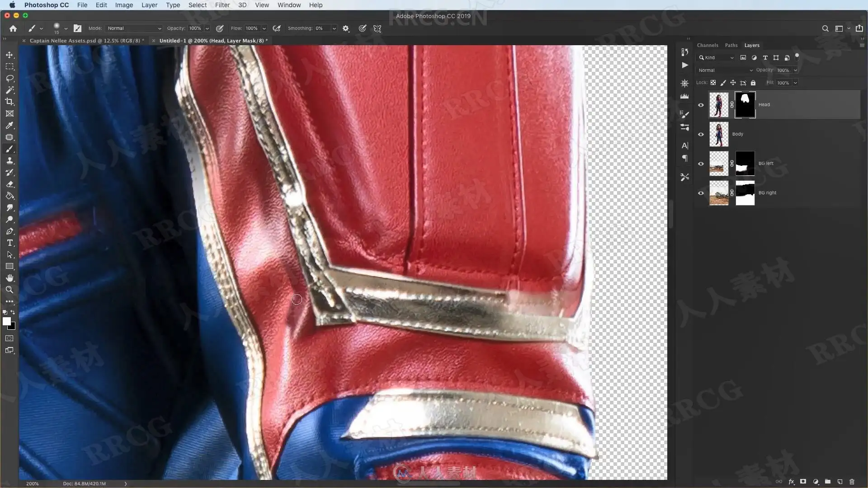Viewport: 868px width, 488px height.
Task: Add a layer style with fx icon
Action: tap(791, 482)
